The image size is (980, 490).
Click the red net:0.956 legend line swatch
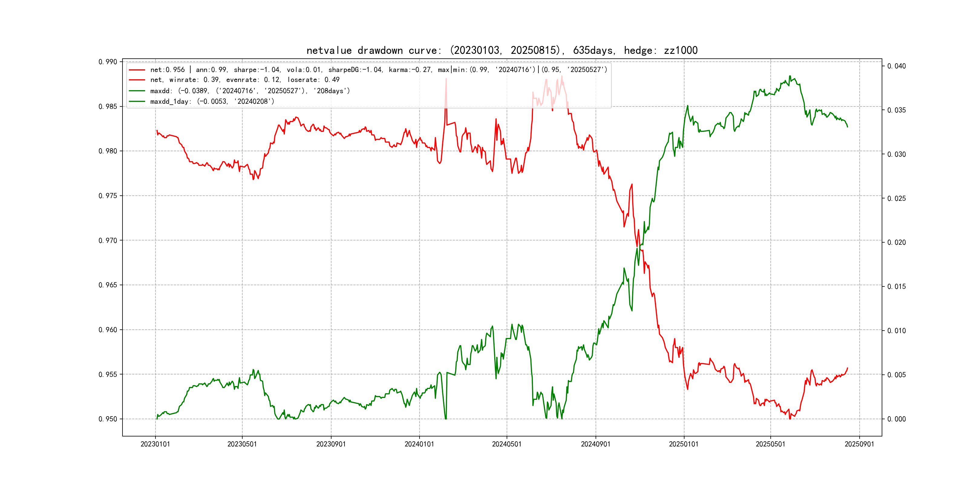tap(137, 70)
